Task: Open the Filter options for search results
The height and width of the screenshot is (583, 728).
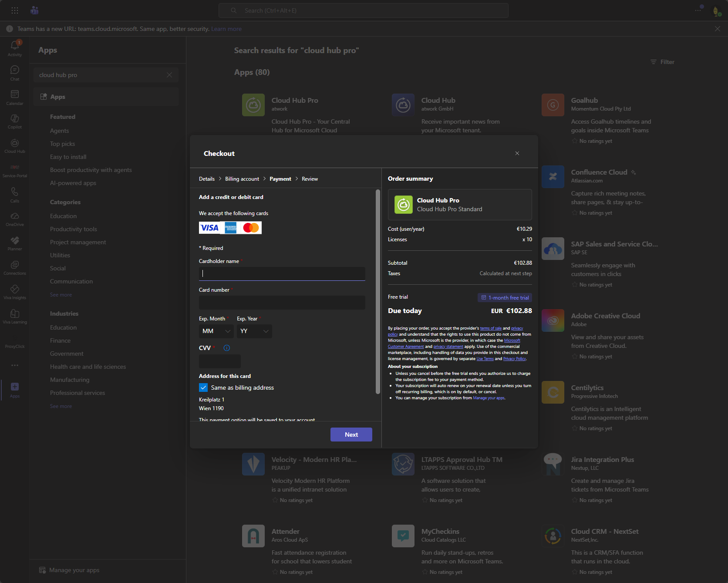Action: (662, 62)
